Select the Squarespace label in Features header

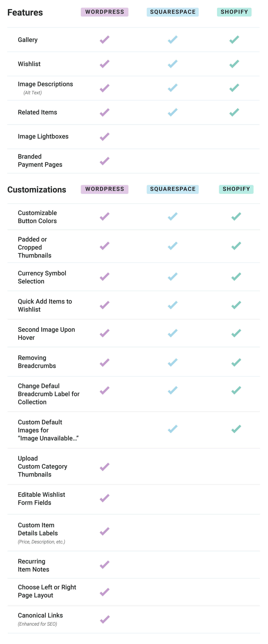click(x=173, y=12)
